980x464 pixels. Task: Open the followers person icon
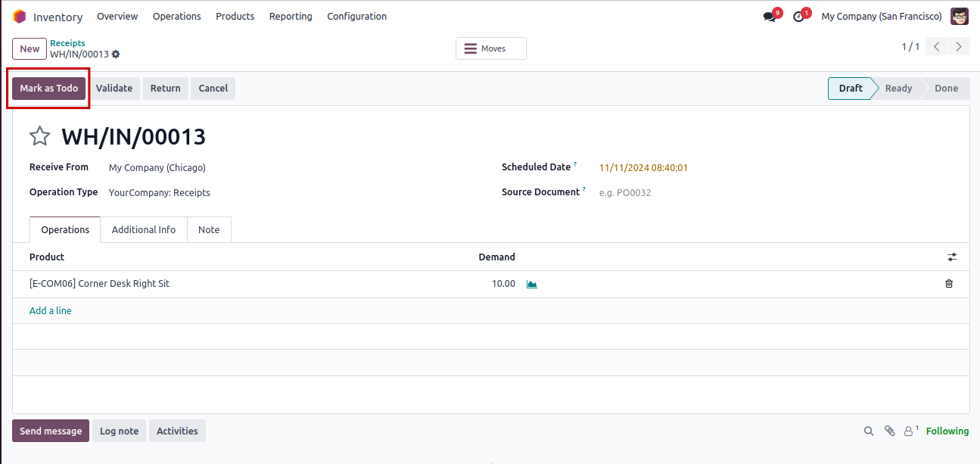click(x=909, y=431)
